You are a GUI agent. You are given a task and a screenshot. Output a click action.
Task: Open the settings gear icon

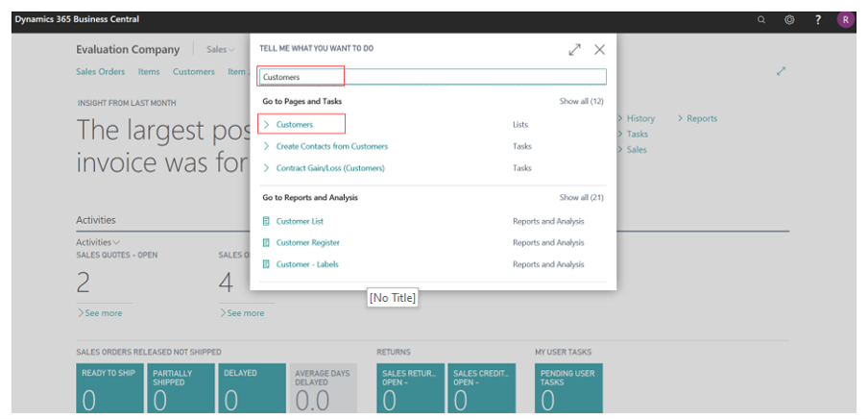pyautogui.click(x=789, y=20)
